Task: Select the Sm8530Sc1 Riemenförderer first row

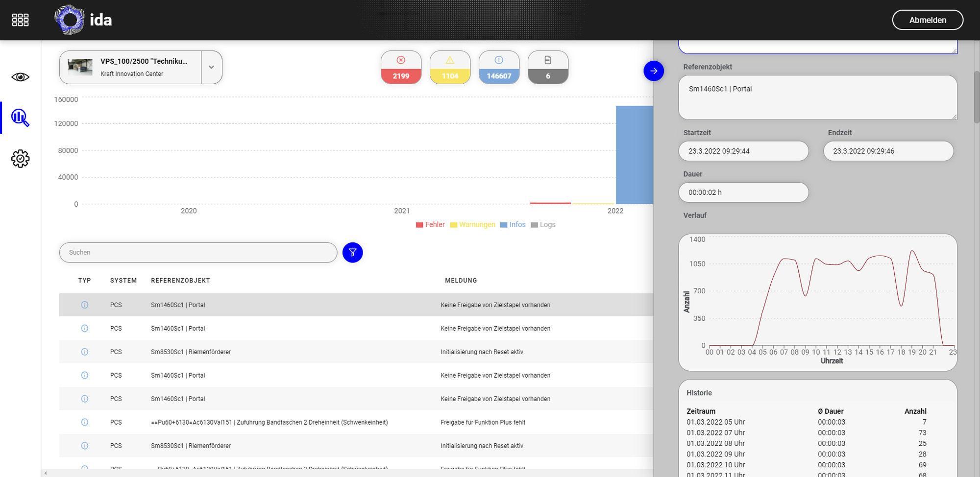Action: tap(191, 352)
